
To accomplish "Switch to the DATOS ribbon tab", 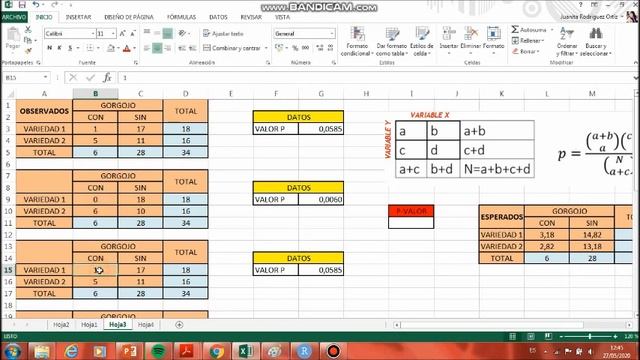I will click(x=218, y=17).
